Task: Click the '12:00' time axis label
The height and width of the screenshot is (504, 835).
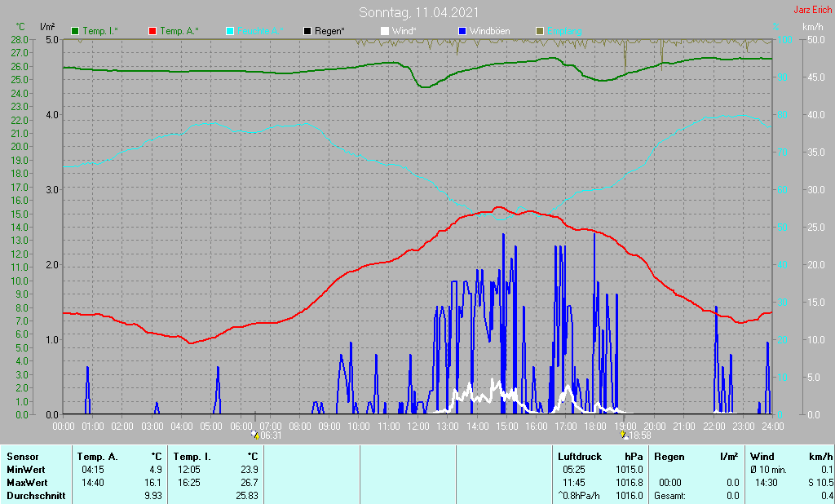Action: [418, 427]
